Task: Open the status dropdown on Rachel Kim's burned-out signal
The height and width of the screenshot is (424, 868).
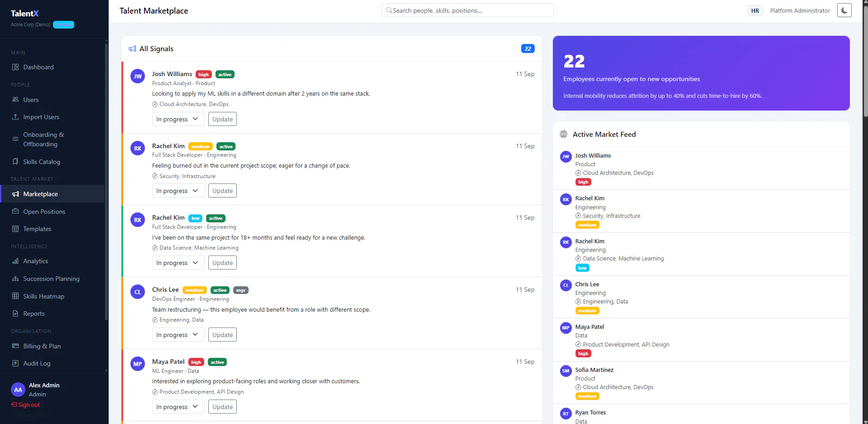Action: tap(178, 191)
